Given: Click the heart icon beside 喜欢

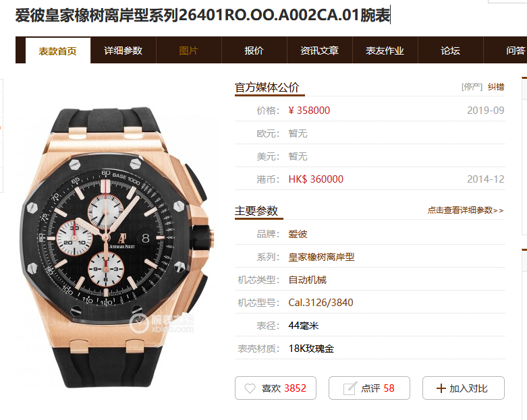Looking at the screenshot, I should pyautogui.click(x=250, y=388).
